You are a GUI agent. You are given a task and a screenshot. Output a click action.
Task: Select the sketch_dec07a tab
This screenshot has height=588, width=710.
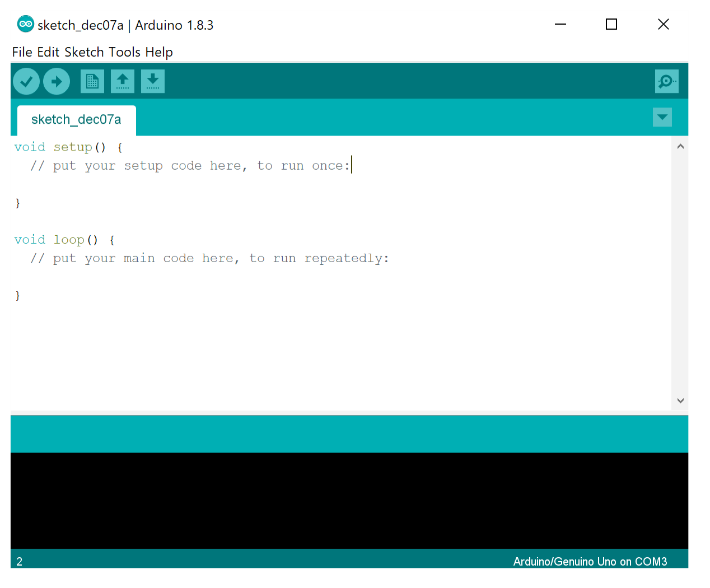point(76,119)
